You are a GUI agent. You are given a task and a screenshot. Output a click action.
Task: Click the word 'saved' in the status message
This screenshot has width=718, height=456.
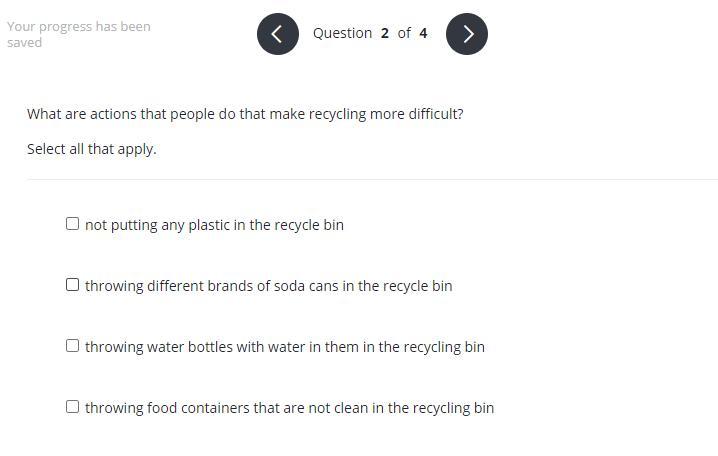(x=24, y=43)
